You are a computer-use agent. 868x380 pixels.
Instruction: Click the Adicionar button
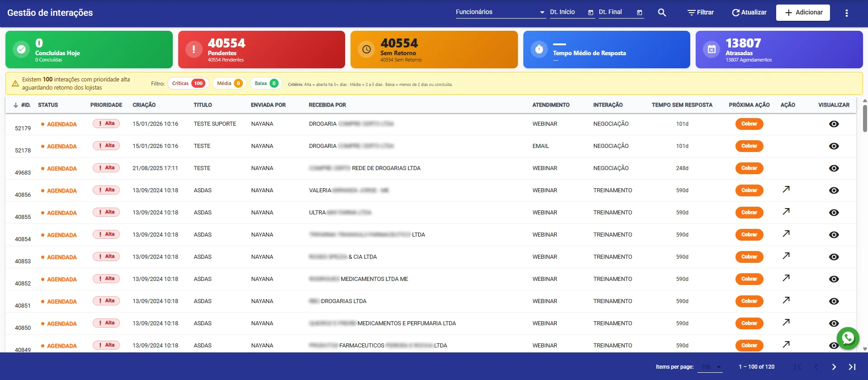coord(803,13)
